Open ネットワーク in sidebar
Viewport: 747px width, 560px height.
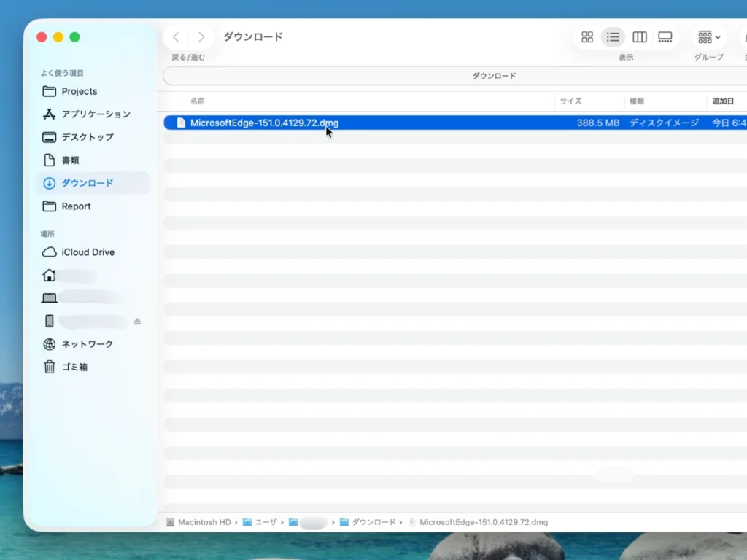93,344
